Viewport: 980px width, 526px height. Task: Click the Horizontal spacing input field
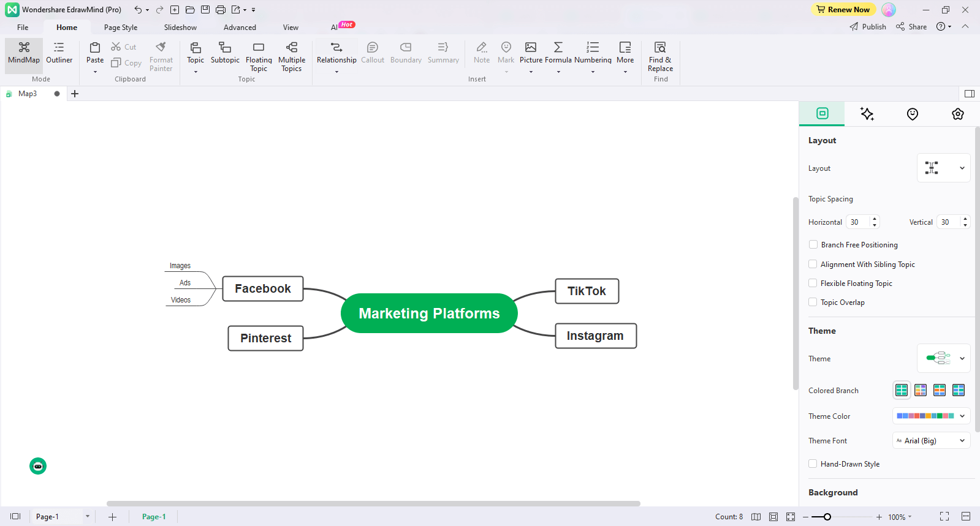pos(858,222)
